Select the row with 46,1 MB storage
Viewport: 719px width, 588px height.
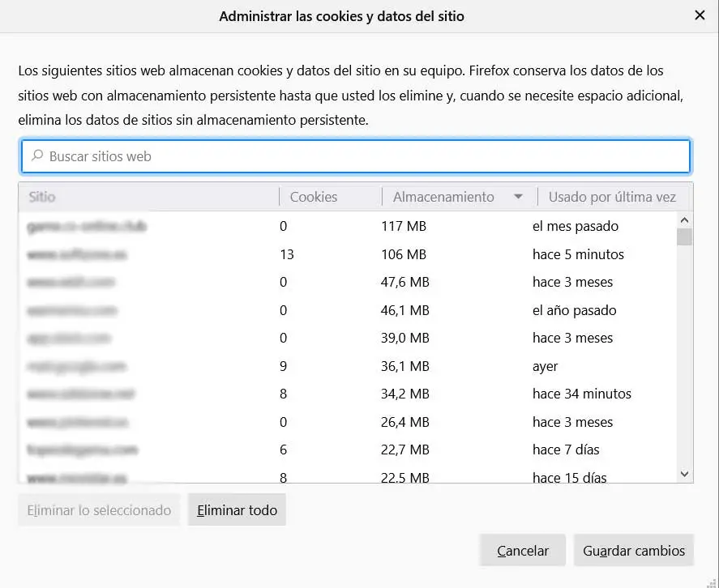(x=348, y=310)
